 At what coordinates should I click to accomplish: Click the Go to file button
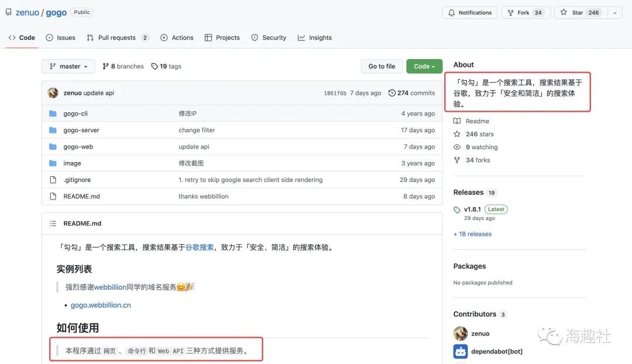(382, 66)
